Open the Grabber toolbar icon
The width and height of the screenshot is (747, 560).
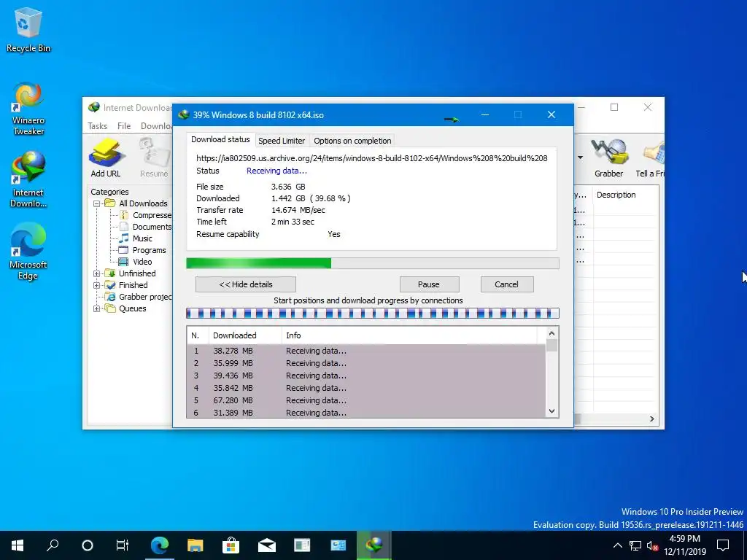[x=608, y=158]
